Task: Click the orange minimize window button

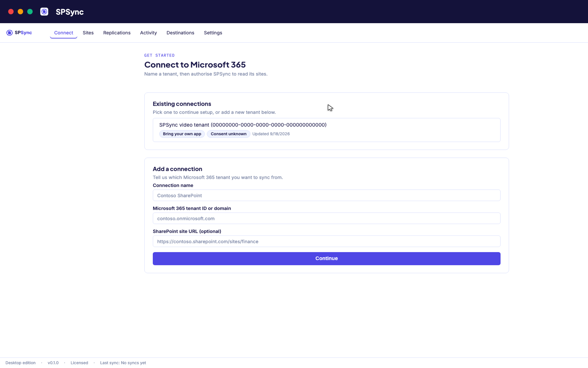Action: [20, 12]
